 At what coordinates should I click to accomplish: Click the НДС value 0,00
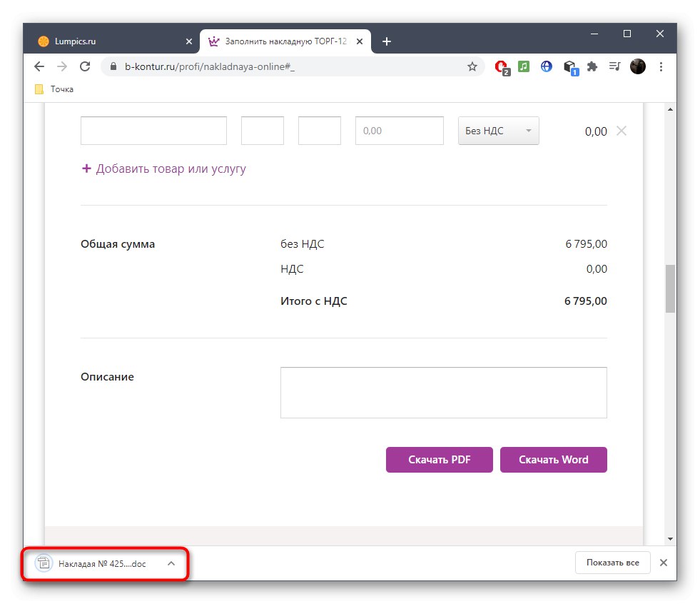(597, 269)
